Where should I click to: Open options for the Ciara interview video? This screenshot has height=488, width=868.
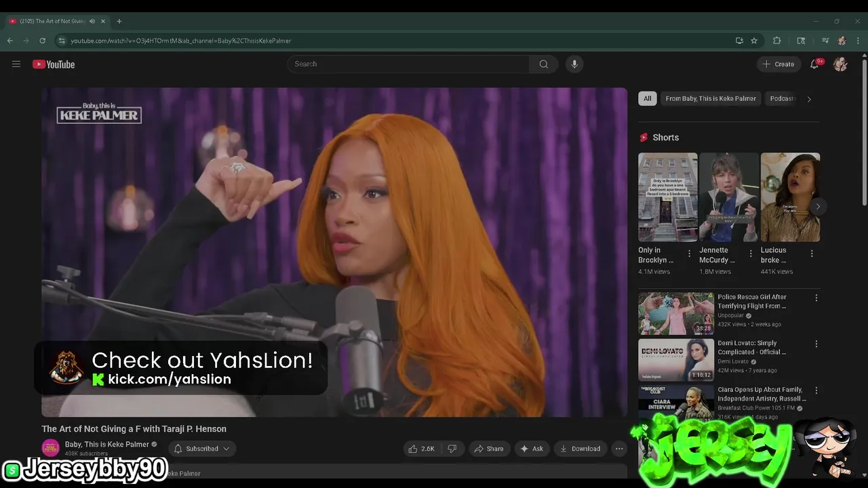tap(816, 390)
